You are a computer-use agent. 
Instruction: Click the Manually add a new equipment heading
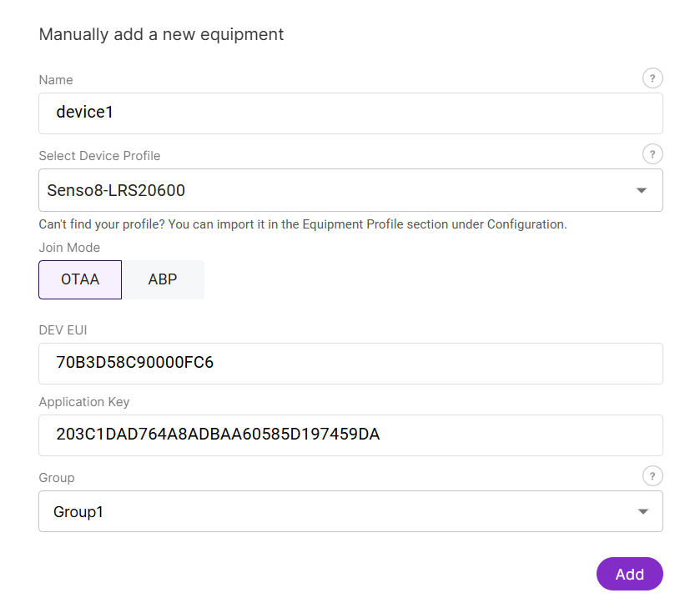[160, 34]
